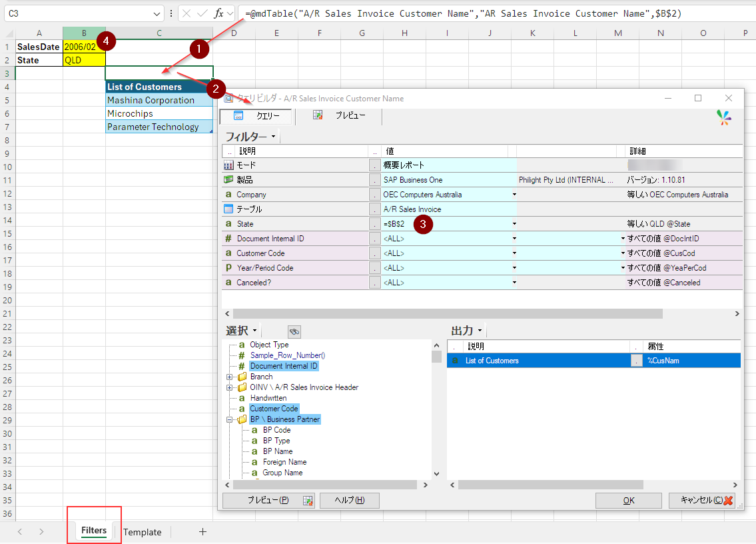Click the icon beside List of Customers output
The image size is (756, 544).
point(455,361)
